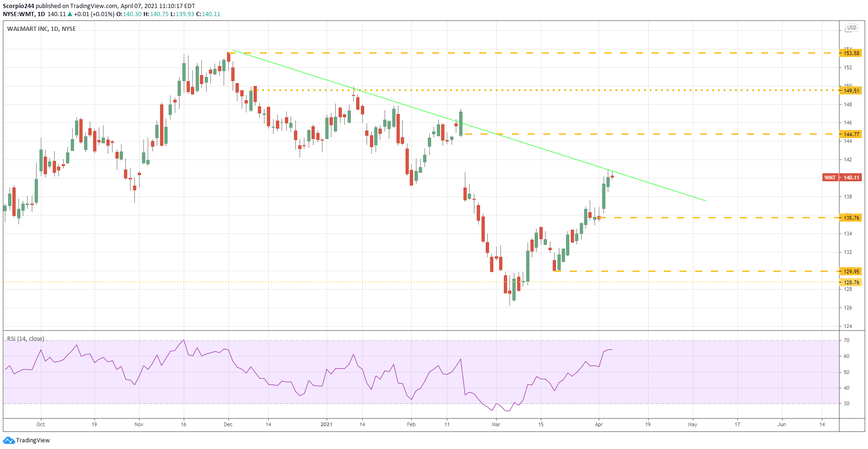Viewport: 868px width, 449px height.
Task: Open the USD currency selector
Action: 852,28
